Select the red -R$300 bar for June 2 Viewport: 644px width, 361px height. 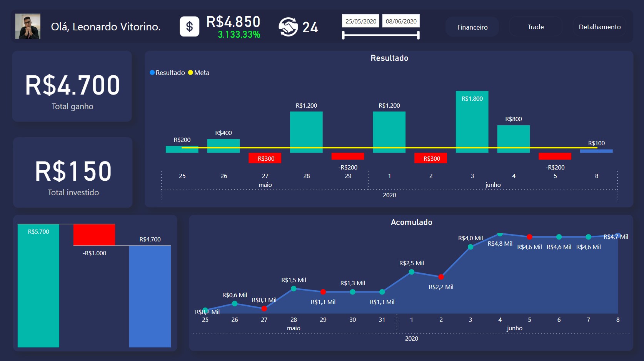430,158
